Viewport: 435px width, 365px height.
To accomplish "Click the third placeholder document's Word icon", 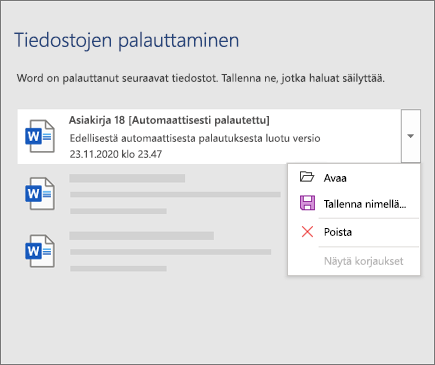I will 40,251.
